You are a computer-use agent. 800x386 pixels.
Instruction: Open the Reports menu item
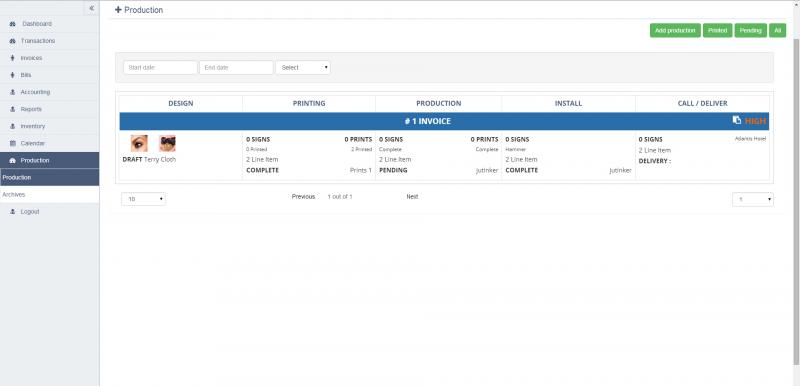coord(49,109)
